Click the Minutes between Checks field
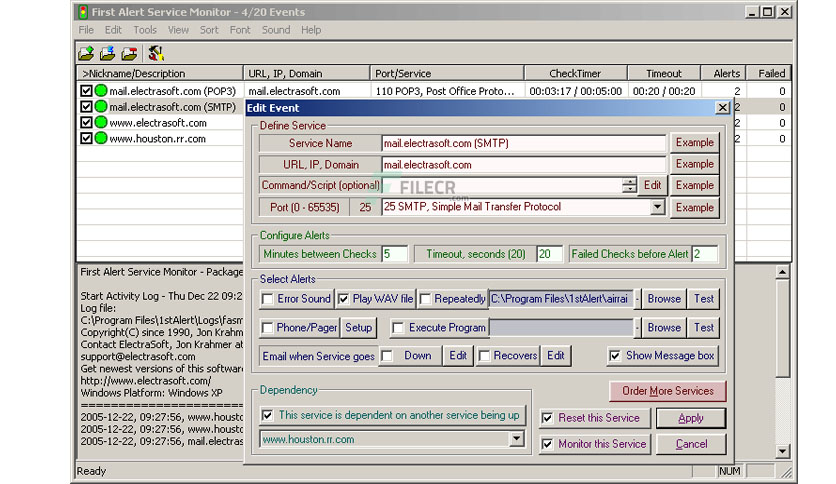The height and width of the screenshot is (484, 836). [x=395, y=254]
